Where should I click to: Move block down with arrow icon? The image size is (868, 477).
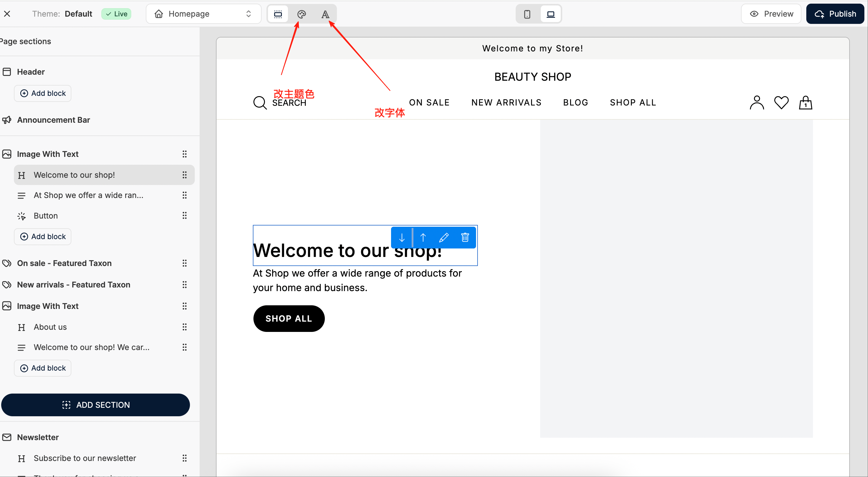click(x=402, y=238)
